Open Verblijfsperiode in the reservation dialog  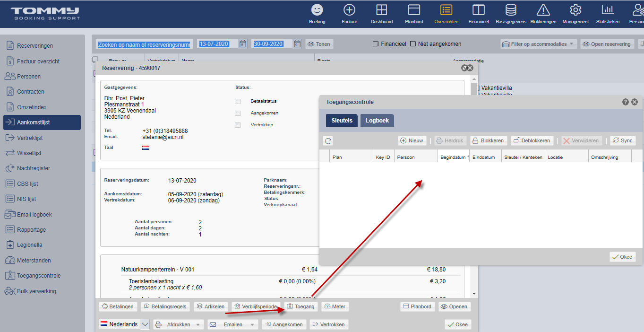pyautogui.click(x=256, y=306)
